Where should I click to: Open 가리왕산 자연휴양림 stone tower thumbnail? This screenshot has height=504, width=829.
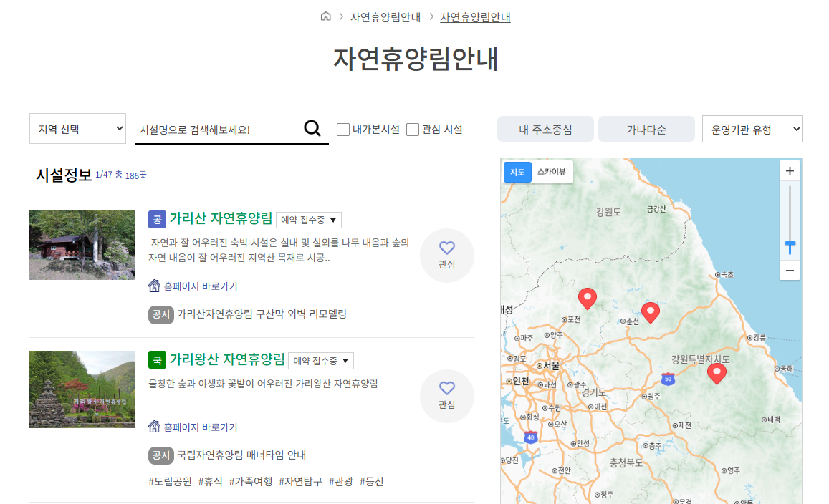(x=82, y=389)
